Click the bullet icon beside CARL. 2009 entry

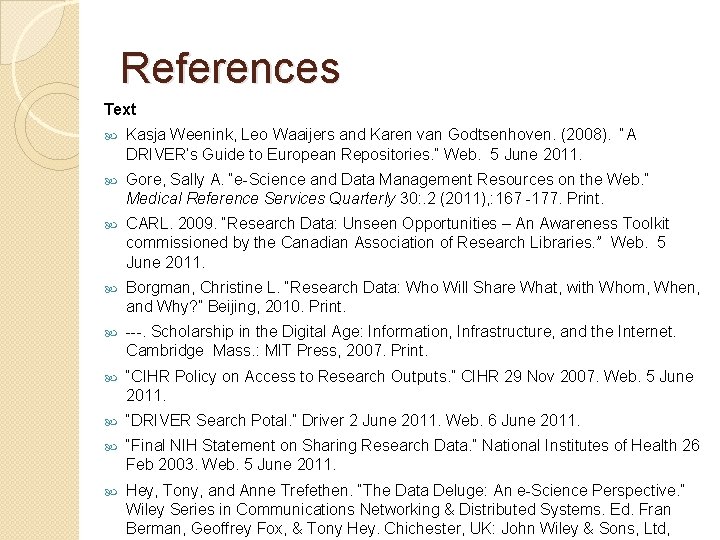[x=111, y=225]
